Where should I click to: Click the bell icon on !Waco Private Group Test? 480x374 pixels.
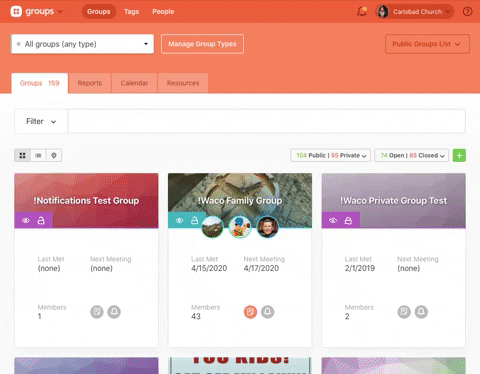pos(421,312)
